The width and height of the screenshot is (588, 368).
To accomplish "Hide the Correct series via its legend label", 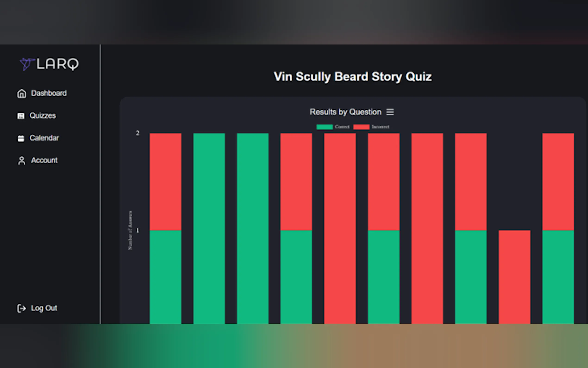I will 342,127.
